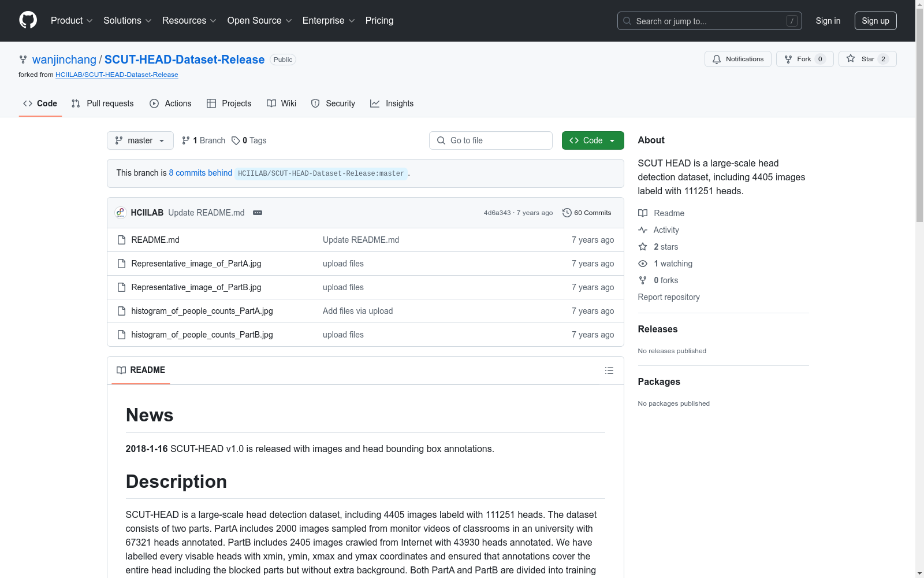The width and height of the screenshot is (924, 578).
Task: Open the latest commit message Update README.md
Action: (x=206, y=213)
